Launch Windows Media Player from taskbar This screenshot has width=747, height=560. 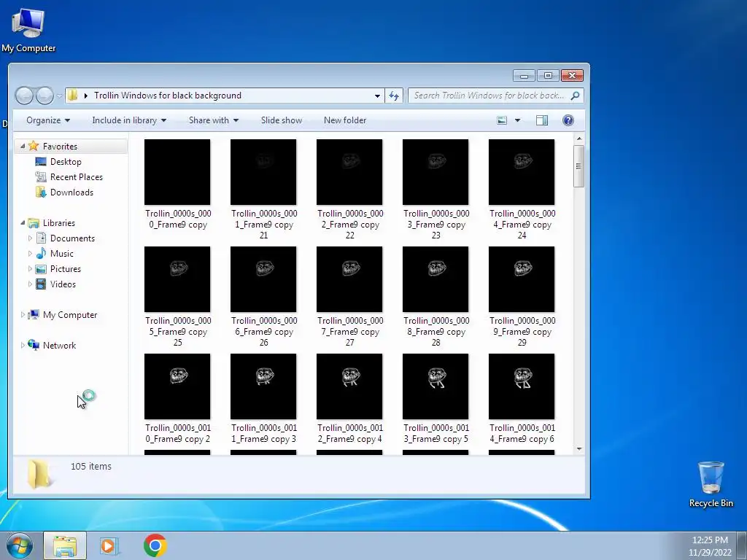click(109, 545)
